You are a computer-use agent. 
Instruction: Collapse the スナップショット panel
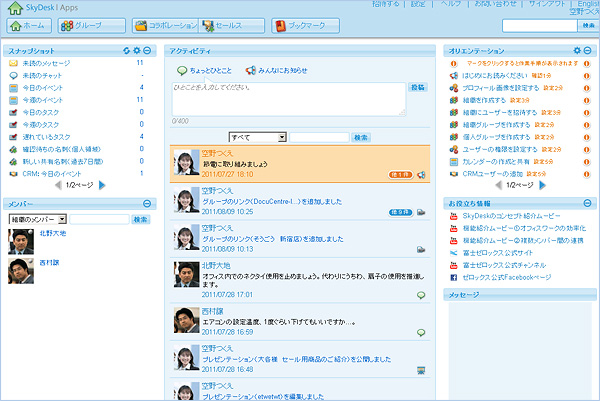[x=147, y=50]
